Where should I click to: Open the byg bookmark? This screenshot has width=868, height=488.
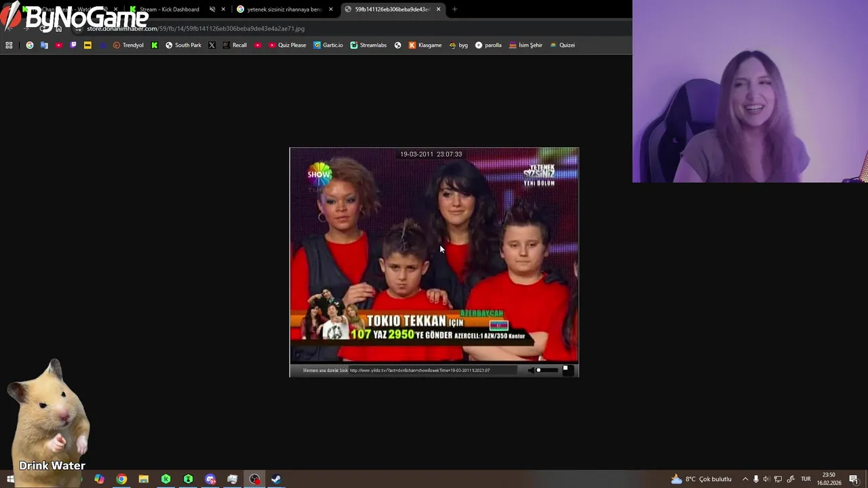coord(458,45)
